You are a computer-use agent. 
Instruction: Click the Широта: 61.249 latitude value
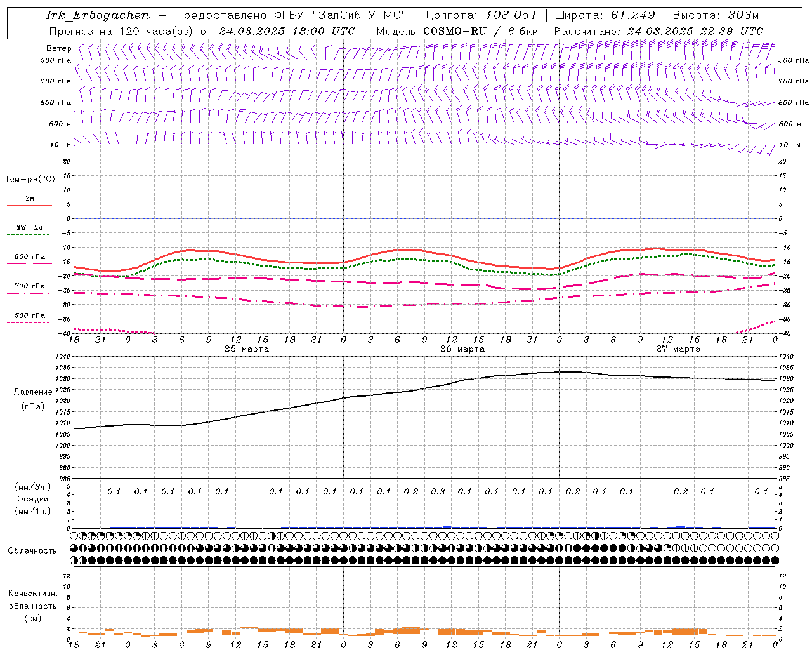click(x=605, y=15)
